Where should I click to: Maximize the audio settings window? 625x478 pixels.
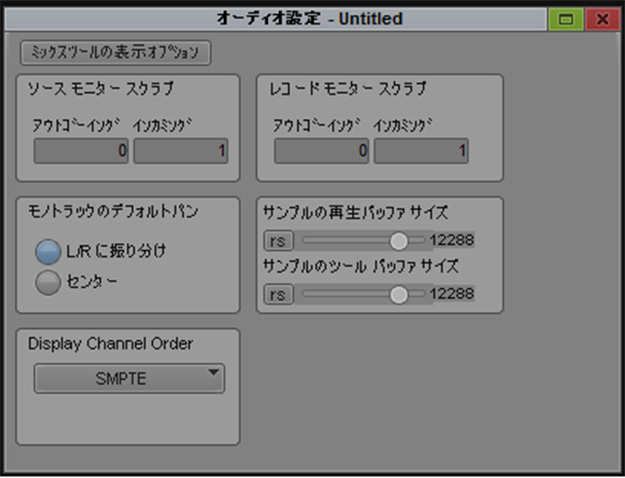[x=566, y=19]
